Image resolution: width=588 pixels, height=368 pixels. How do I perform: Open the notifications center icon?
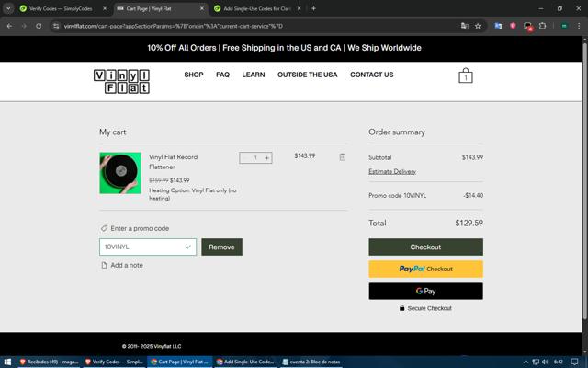[574, 362]
